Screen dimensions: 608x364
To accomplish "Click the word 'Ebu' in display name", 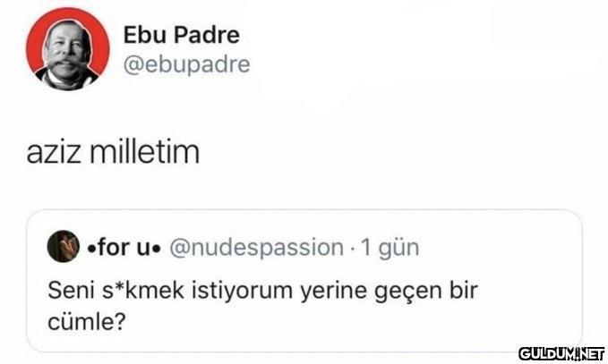I will tap(141, 36).
